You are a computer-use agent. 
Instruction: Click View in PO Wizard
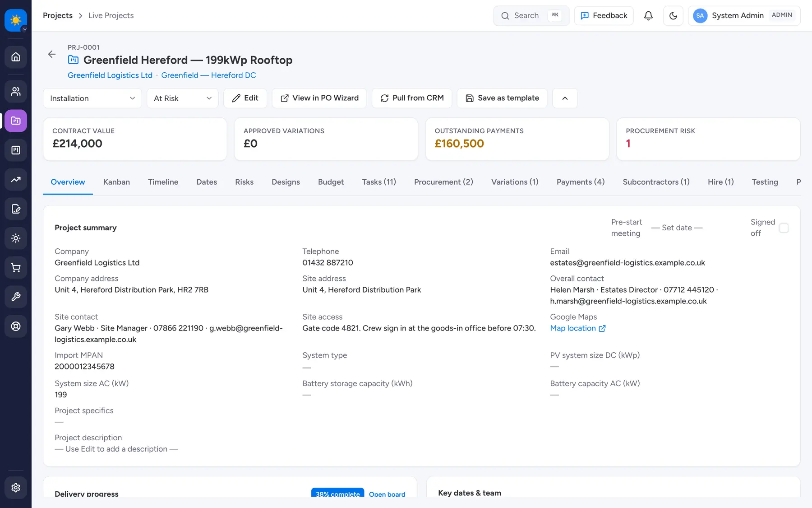pos(319,98)
